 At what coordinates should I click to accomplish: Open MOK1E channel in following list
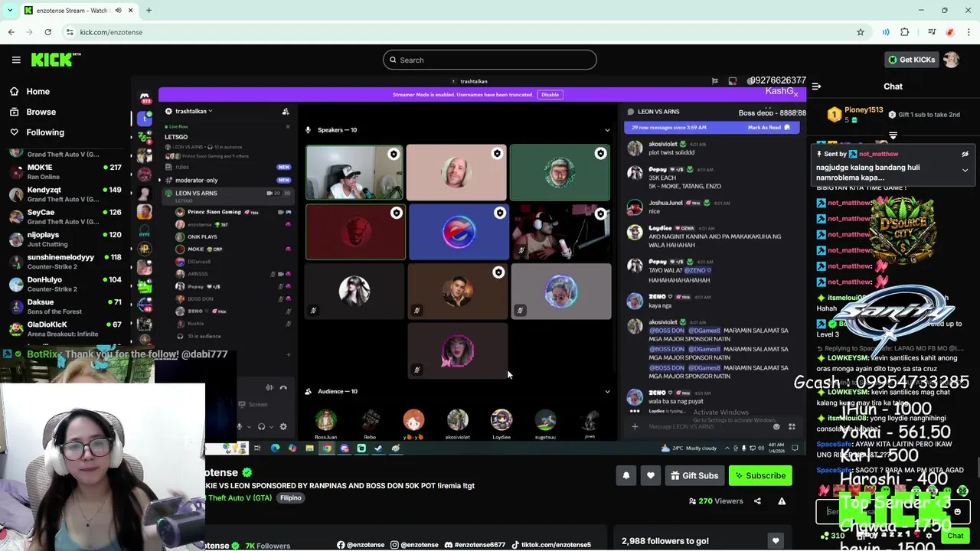tap(65, 171)
